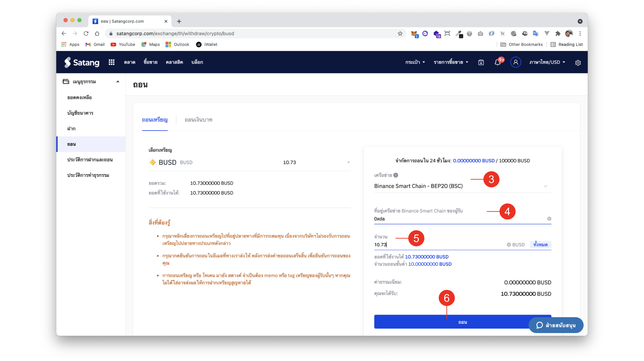Image resolution: width=644 pixels, height=361 pixels.
Task: Open the apps grid menu icon
Action: click(x=112, y=62)
